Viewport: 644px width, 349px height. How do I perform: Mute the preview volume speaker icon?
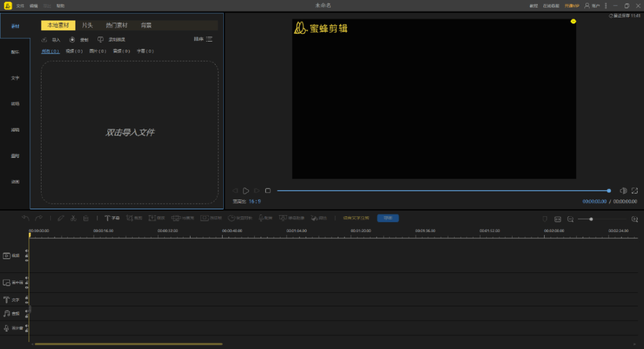(623, 191)
